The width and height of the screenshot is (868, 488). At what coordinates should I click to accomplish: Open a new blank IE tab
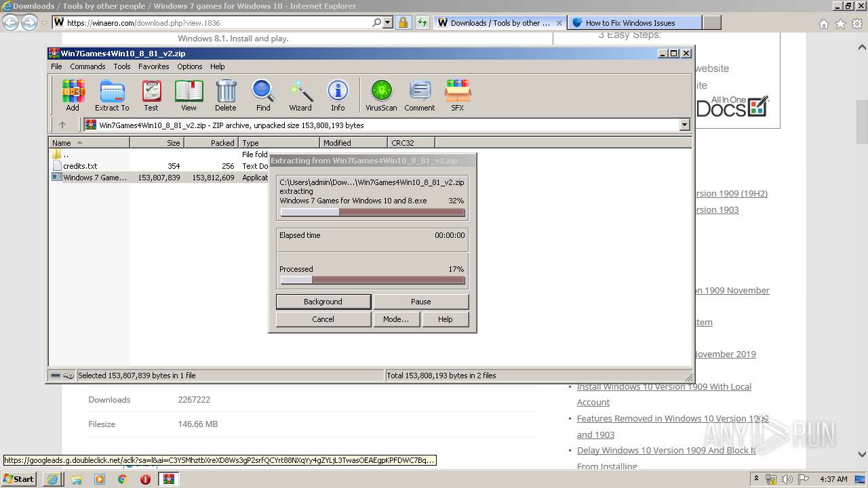[x=711, y=22]
